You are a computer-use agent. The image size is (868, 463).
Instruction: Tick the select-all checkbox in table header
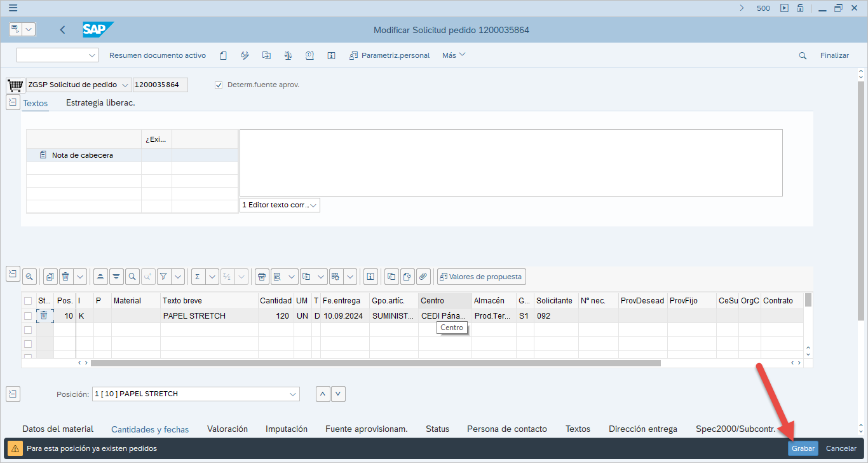click(28, 301)
